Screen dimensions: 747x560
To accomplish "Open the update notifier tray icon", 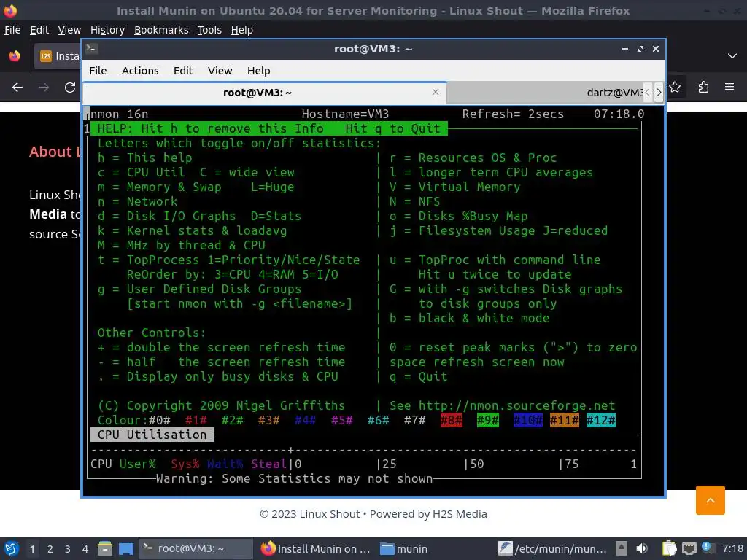I will click(707, 548).
